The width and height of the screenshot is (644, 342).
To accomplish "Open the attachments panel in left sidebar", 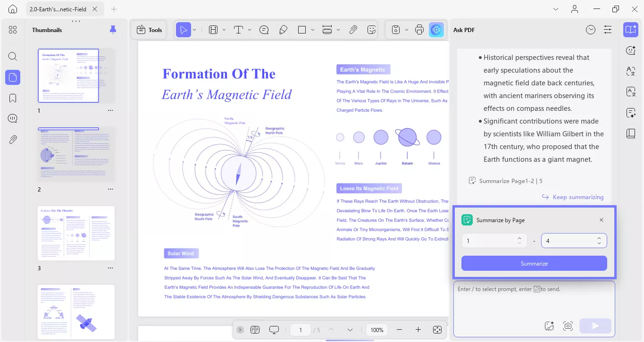I will (13, 139).
